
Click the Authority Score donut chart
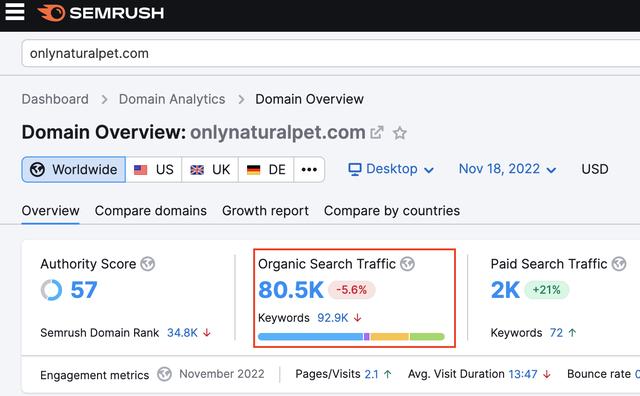click(51, 290)
